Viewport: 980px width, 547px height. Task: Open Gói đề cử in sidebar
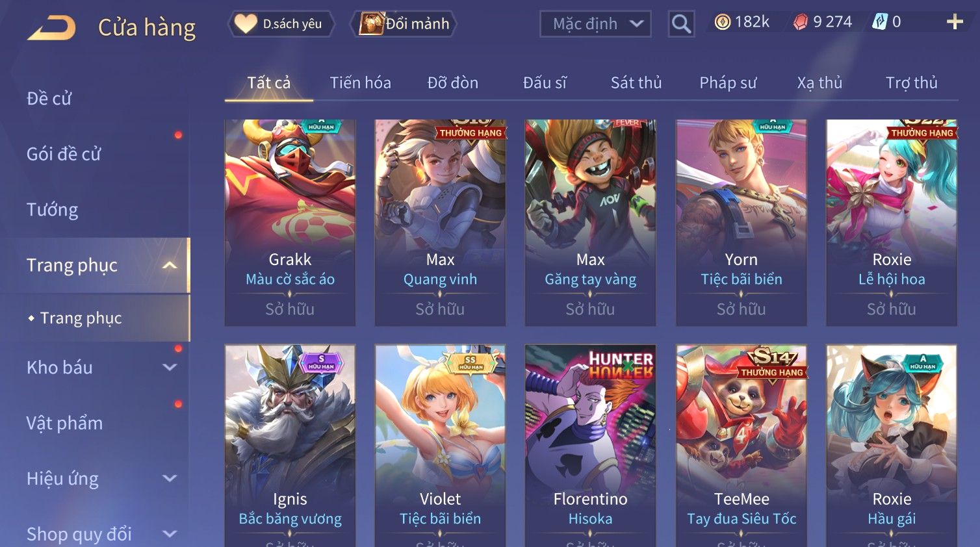point(64,154)
